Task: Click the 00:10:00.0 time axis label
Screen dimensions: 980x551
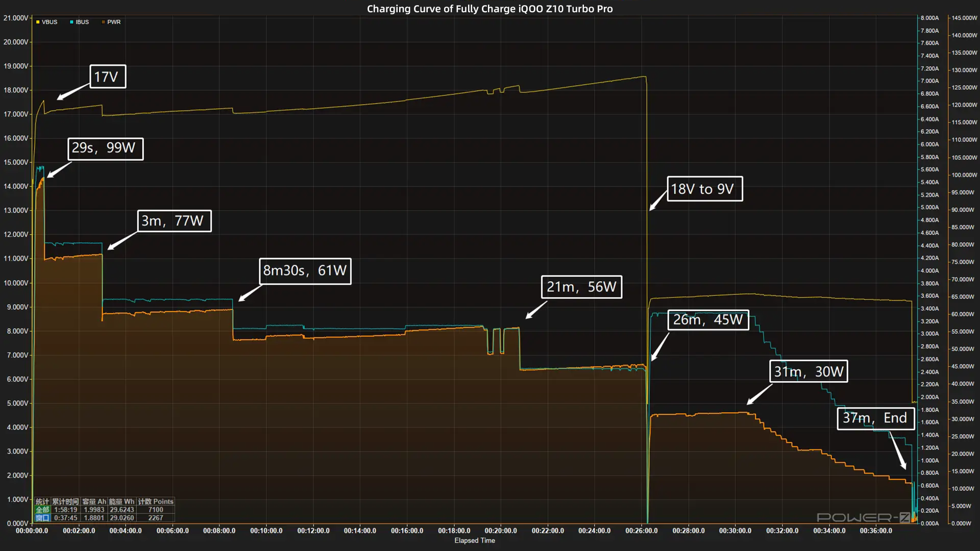Action: tap(266, 531)
